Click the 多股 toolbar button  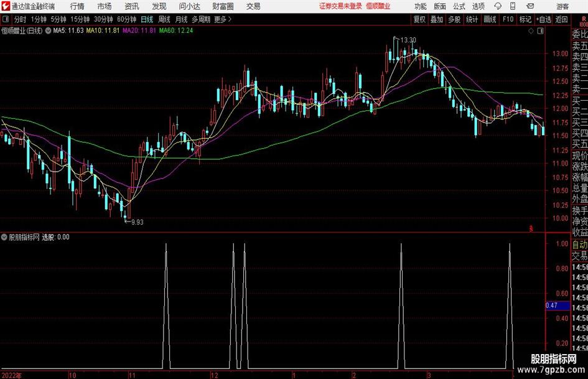[454, 19]
